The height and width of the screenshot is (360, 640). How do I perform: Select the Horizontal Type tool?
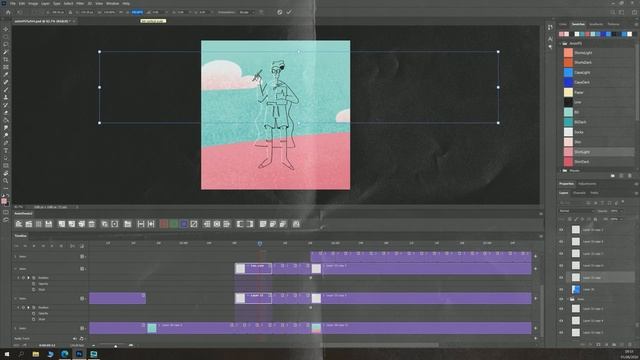5,151
